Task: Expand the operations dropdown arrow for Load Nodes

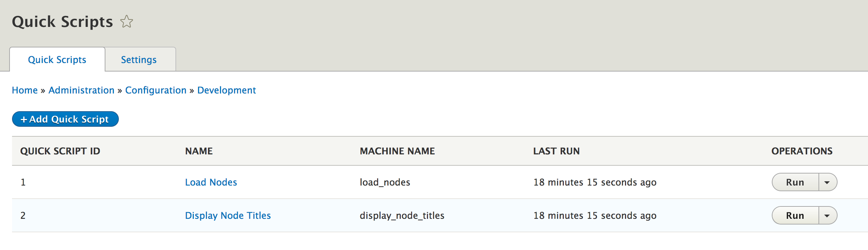Action: pyautogui.click(x=827, y=182)
